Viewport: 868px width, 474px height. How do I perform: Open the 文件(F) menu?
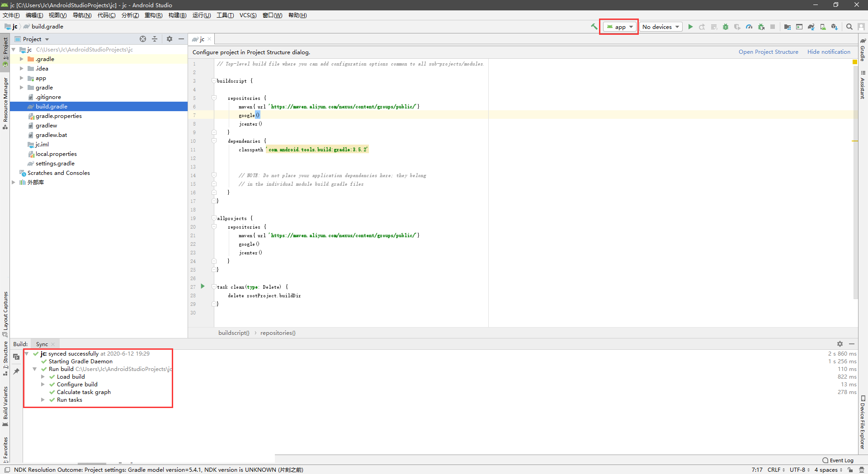[x=11, y=15]
